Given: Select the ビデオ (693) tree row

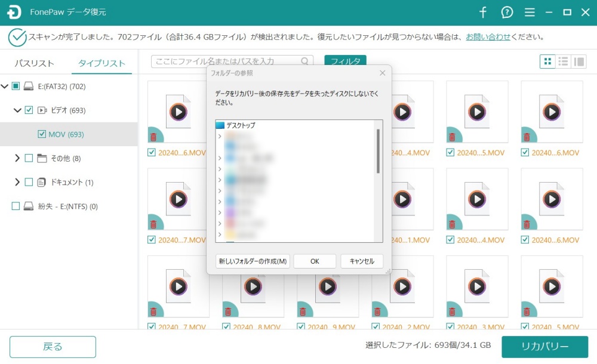Looking at the screenshot, I should (x=69, y=110).
